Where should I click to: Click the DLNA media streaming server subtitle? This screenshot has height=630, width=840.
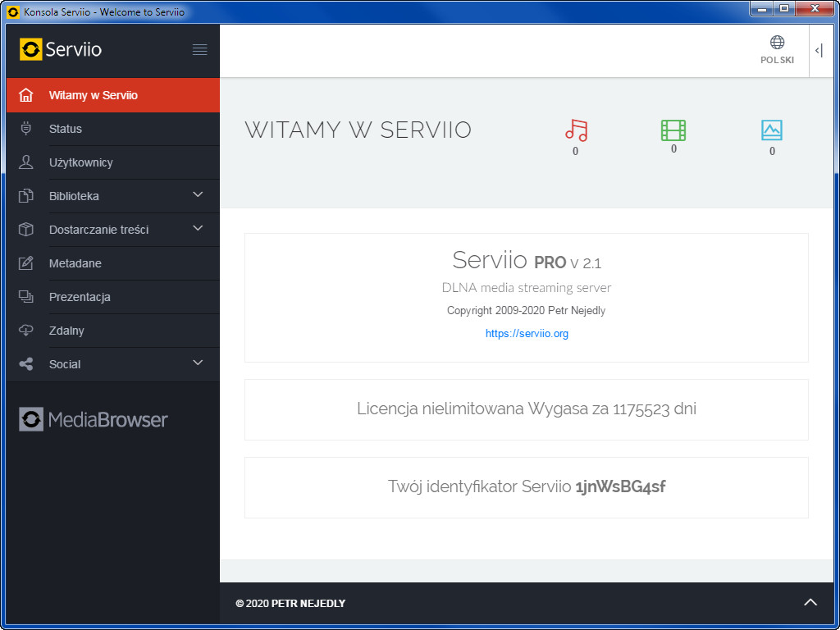(527, 288)
